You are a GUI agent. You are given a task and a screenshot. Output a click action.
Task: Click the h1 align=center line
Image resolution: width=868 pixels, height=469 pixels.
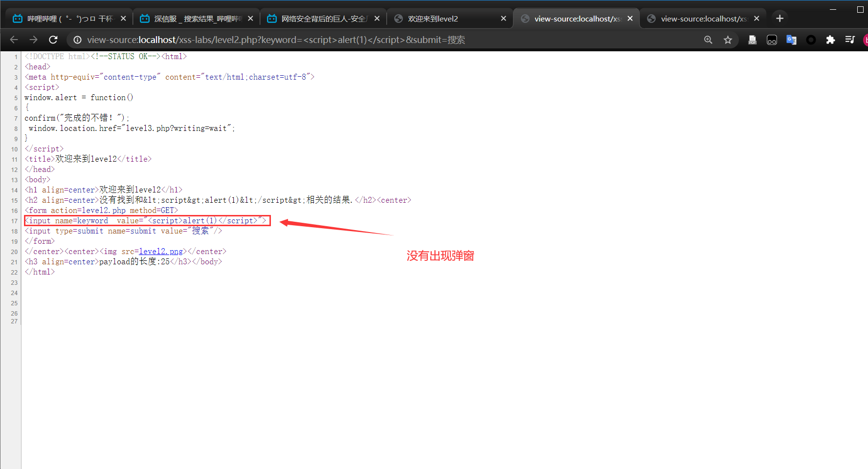[x=103, y=190]
